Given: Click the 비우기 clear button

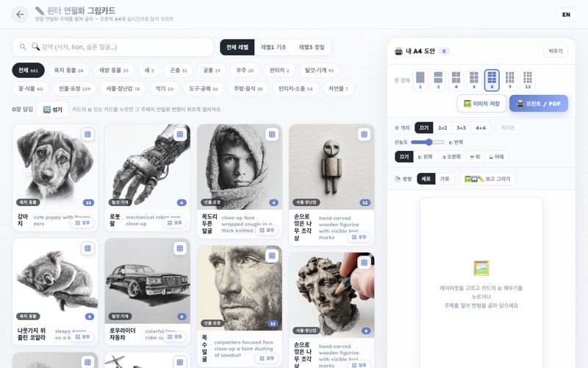Looking at the screenshot, I should pos(556,51).
